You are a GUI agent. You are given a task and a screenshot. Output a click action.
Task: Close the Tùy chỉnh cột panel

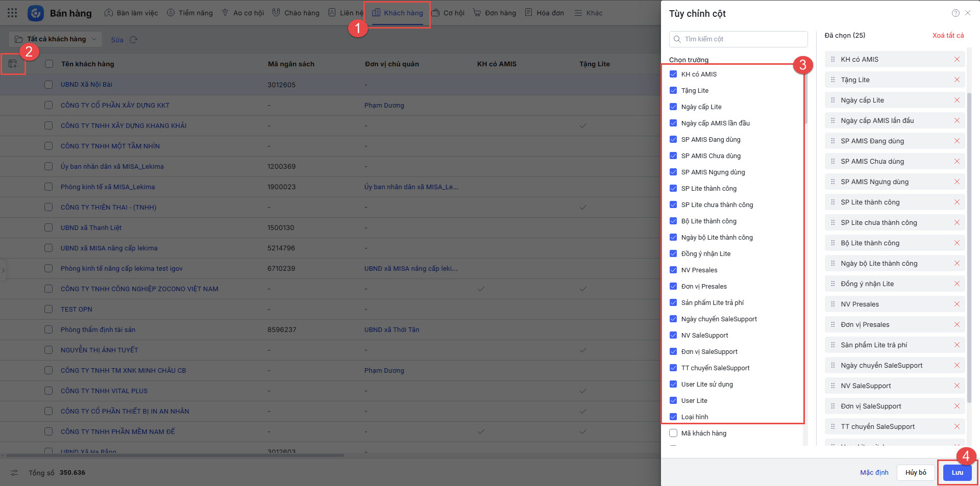[x=968, y=13]
